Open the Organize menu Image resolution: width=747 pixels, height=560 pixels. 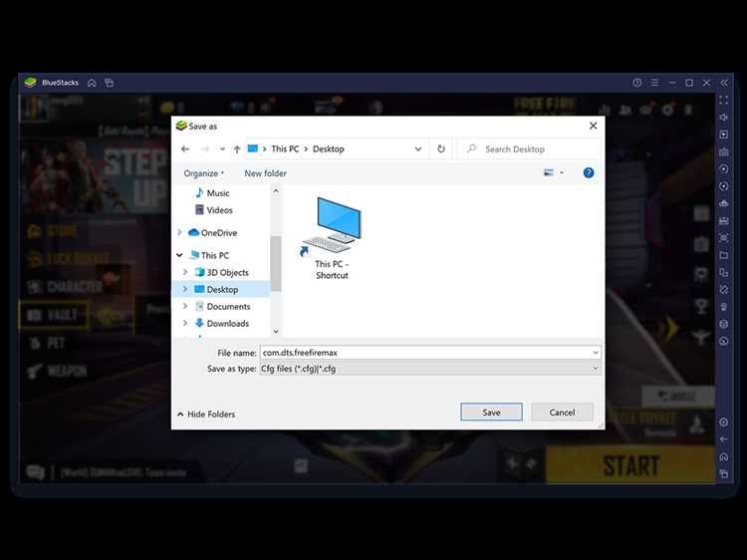204,173
